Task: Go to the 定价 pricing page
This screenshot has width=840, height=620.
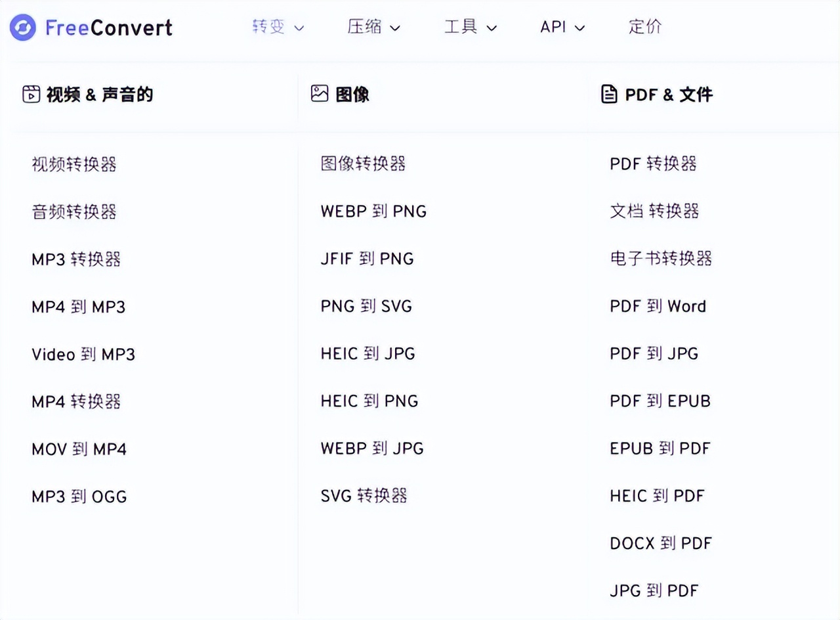Action: click(645, 27)
